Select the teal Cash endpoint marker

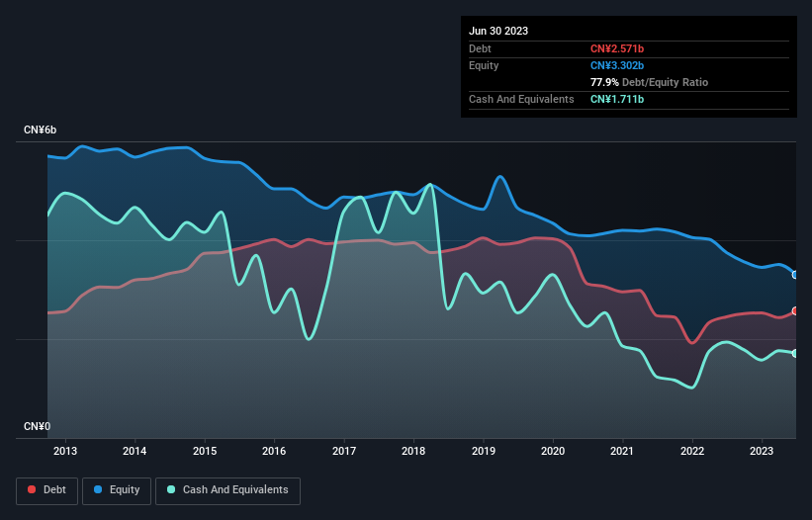point(795,353)
